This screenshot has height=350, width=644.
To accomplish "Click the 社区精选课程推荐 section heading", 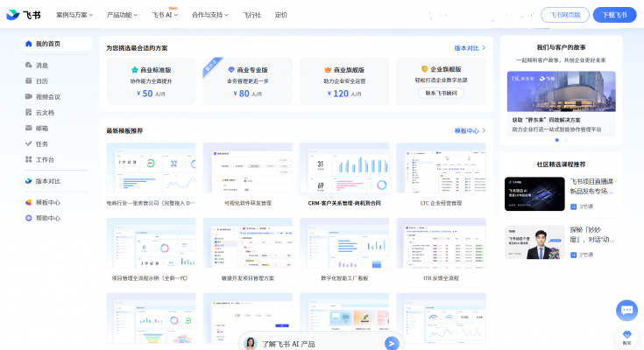I will 561,164.
